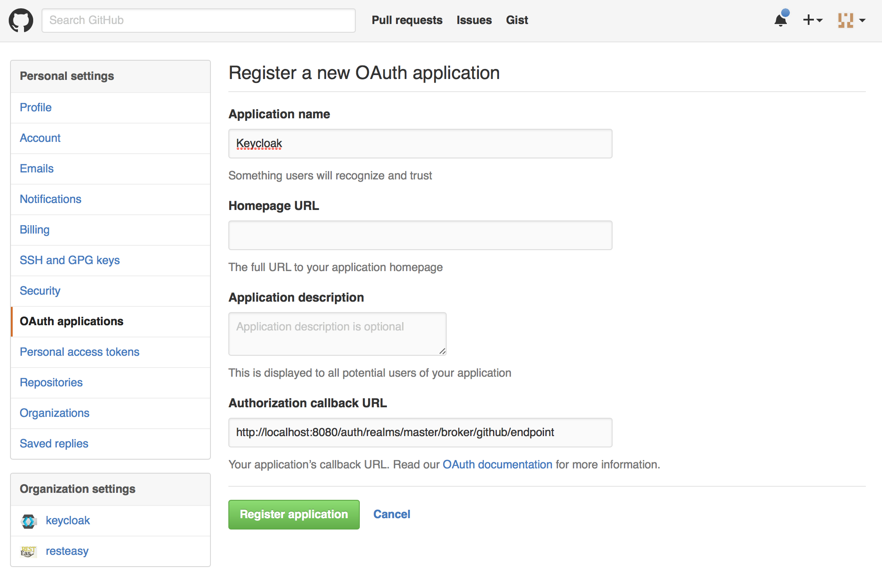Cancel the OAuth application registration
The height and width of the screenshot is (588, 882).
392,514
